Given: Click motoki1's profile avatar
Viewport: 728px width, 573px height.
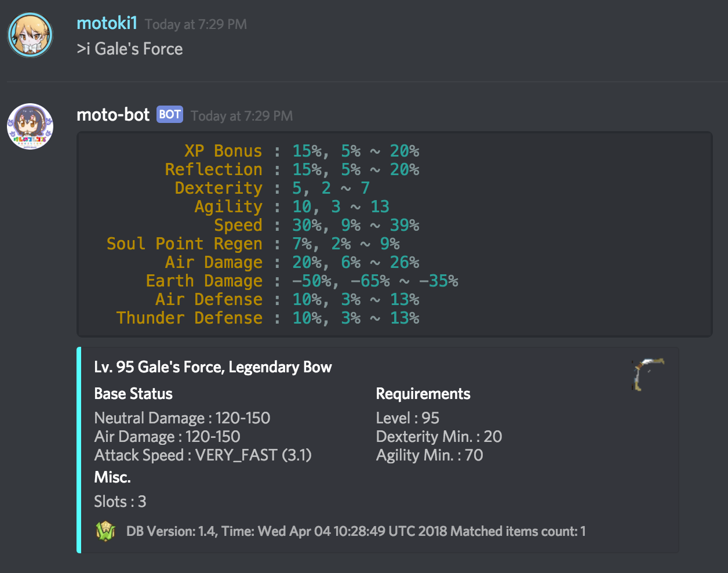Looking at the screenshot, I should [30, 35].
